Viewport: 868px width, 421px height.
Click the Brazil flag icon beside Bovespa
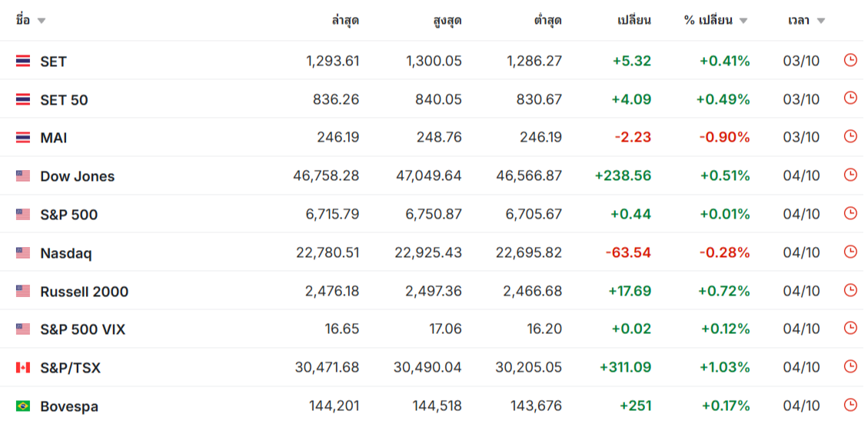pos(23,406)
